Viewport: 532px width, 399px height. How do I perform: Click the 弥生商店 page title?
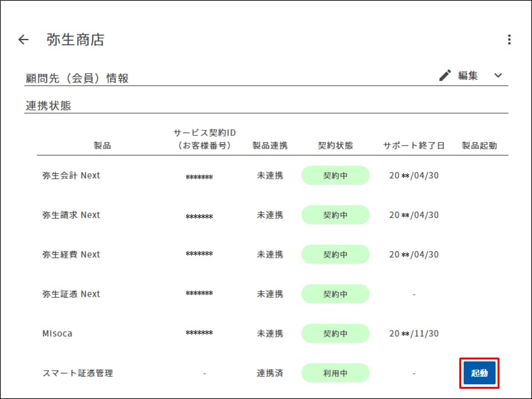pos(75,40)
